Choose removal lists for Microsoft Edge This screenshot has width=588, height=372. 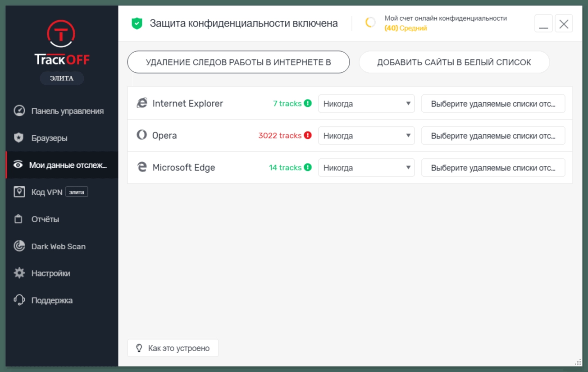[x=493, y=168]
